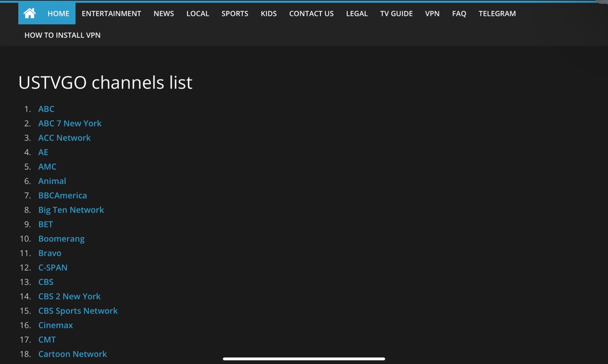Open the ENTERTAINMENT menu
Image resolution: width=608 pixels, height=364 pixels.
[x=111, y=14]
